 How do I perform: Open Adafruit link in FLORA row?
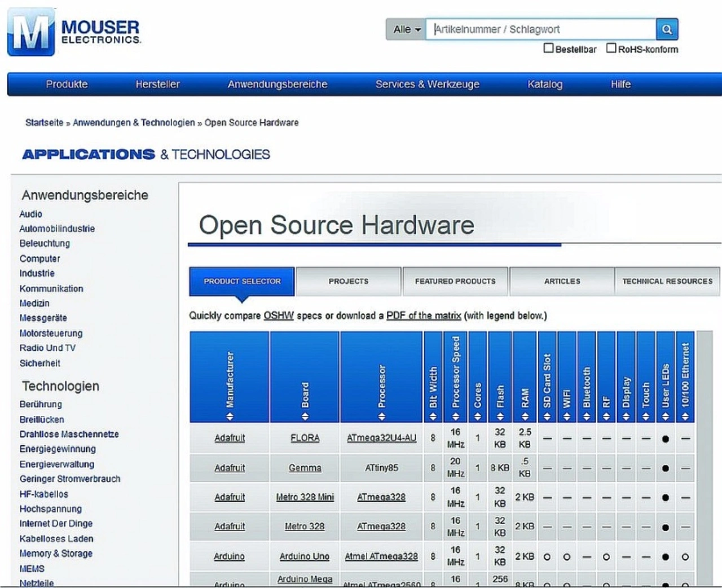coord(230,438)
